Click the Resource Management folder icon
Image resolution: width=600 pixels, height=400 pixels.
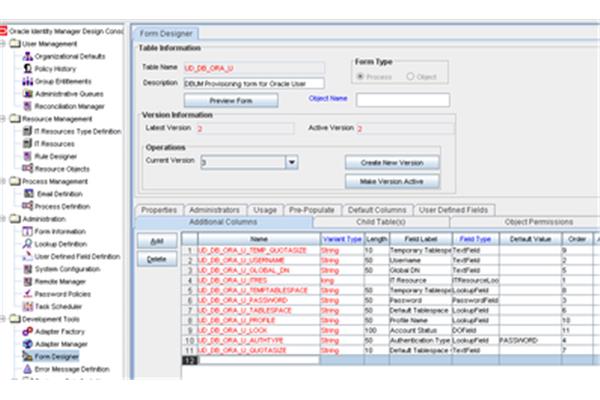15,118
